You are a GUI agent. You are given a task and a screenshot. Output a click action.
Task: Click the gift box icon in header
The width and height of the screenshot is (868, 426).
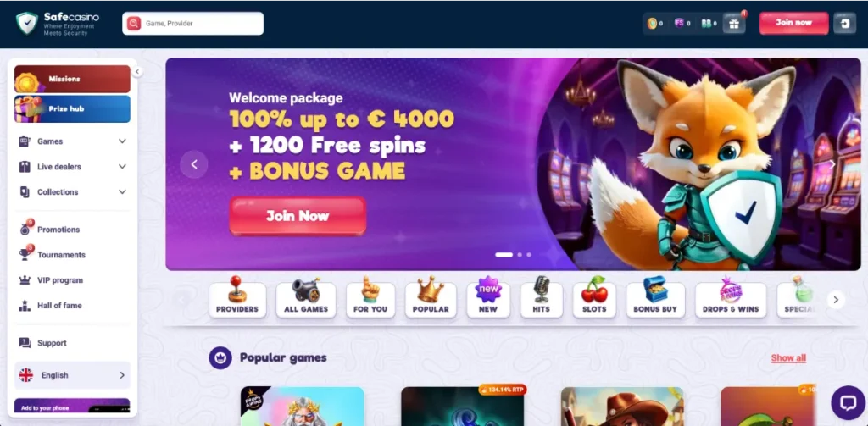[734, 23]
